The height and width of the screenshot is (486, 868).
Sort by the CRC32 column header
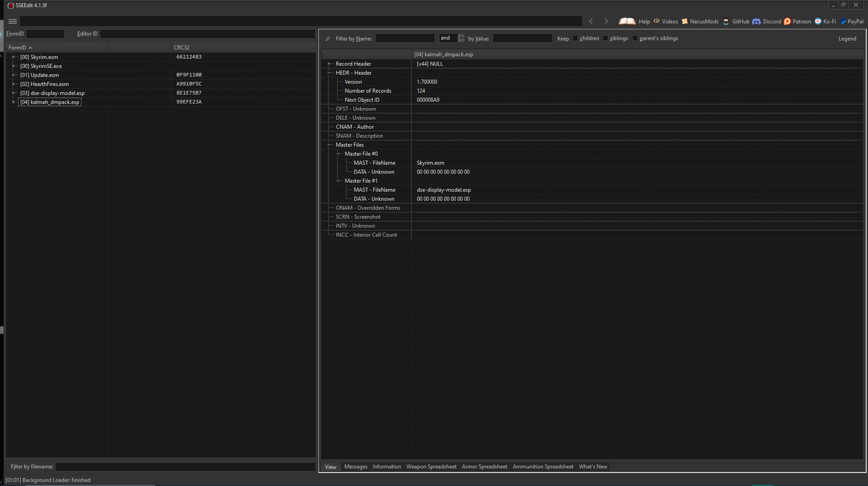(243, 47)
